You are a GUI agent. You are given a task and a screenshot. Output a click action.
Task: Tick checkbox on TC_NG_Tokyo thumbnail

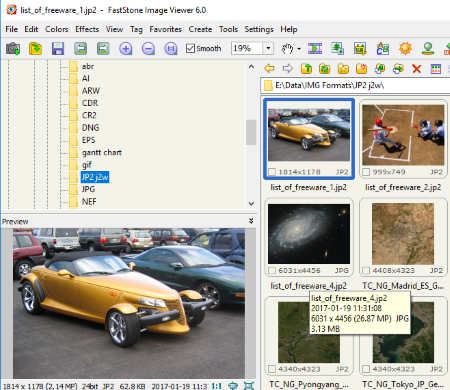366,369
